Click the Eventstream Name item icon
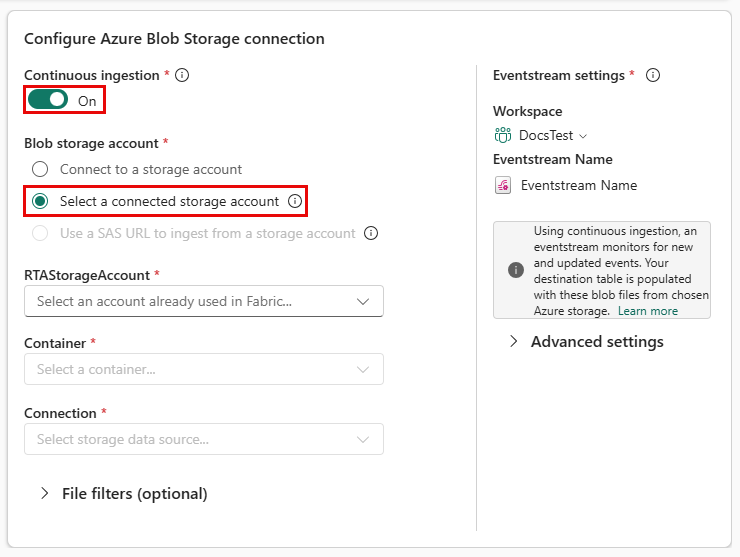This screenshot has height=557, width=740. click(503, 185)
